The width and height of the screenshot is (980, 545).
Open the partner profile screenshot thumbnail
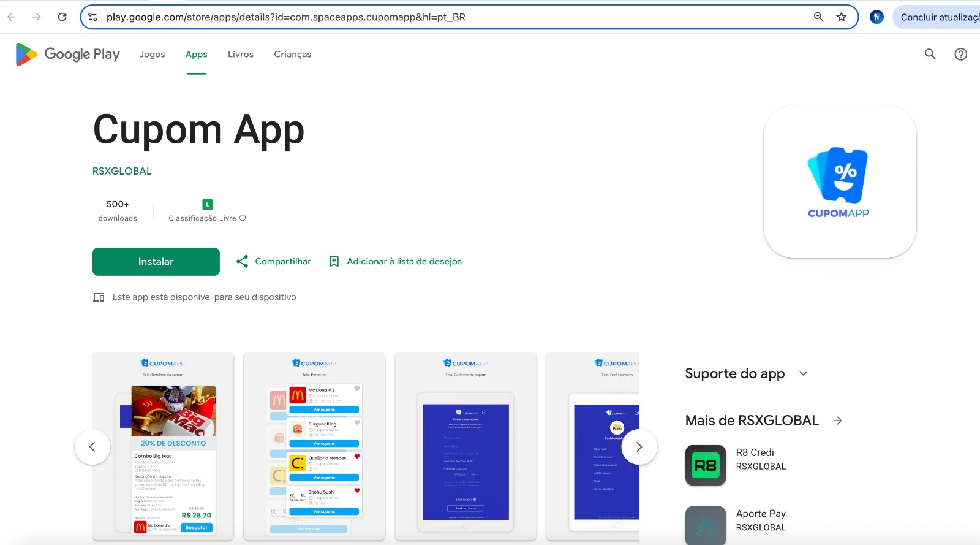point(593,446)
